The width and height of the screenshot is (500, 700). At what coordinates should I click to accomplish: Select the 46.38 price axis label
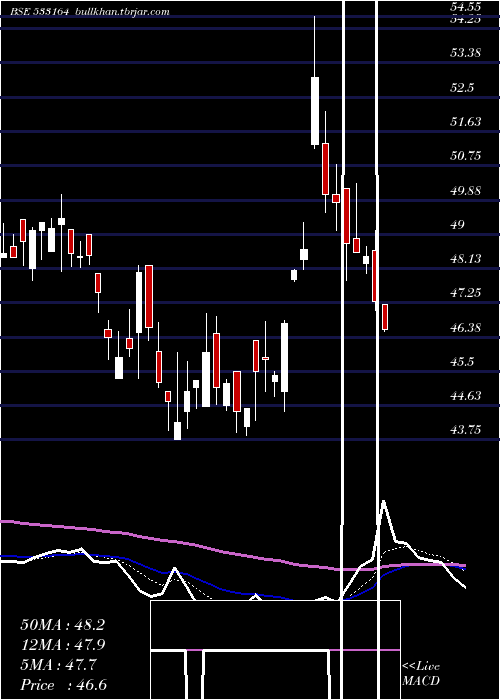click(x=466, y=328)
